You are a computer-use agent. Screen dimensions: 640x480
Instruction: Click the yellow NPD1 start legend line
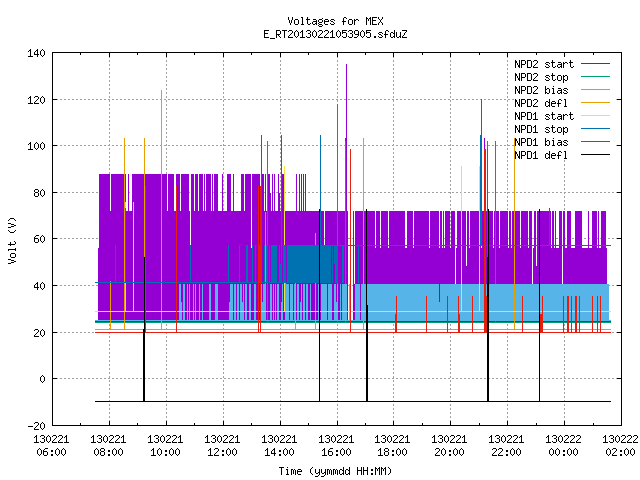point(595,116)
